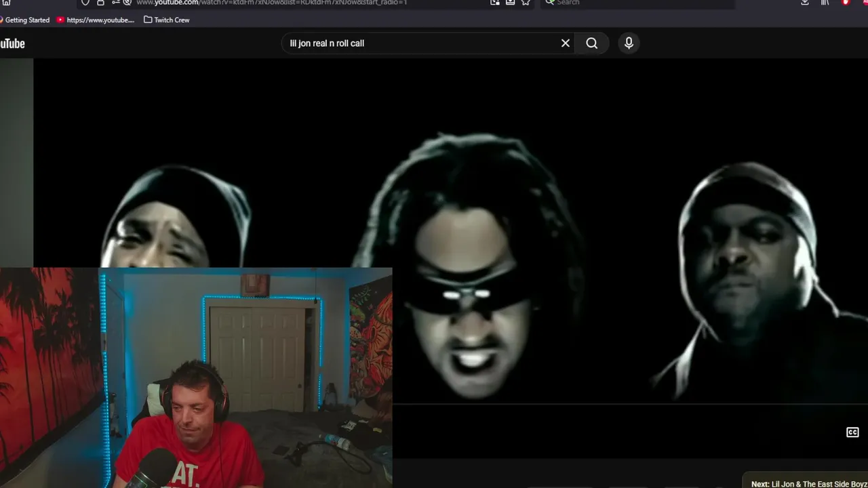868x488 pixels.
Task: Click the Firefox address bar URL
Action: [271, 3]
